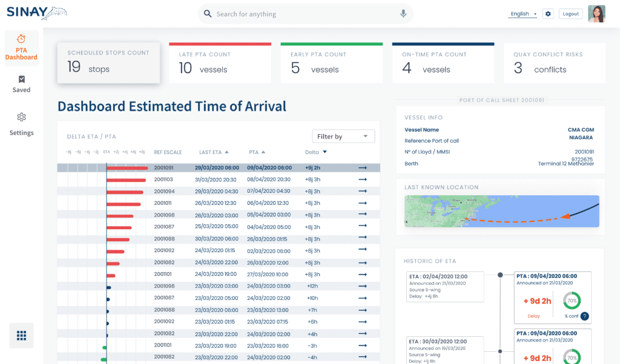Expand the Filter by dropdown
620x364 pixels.
pos(343,137)
